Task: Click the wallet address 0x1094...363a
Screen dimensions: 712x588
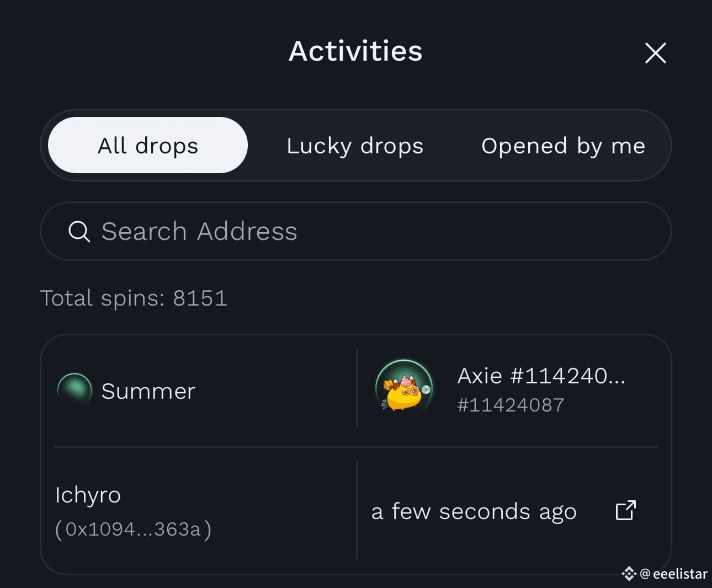Action: coord(133,529)
